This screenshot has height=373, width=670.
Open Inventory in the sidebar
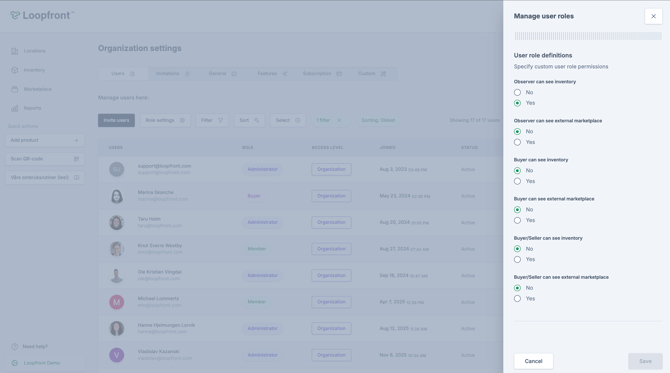(x=34, y=70)
